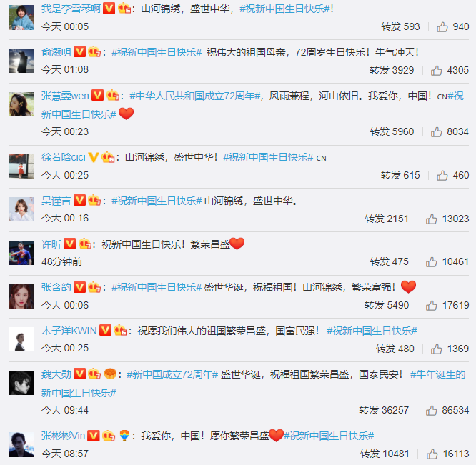Click 转发 36257 on 魏大勋's post
This screenshot has height=465, width=476.
pyautogui.click(x=384, y=410)
